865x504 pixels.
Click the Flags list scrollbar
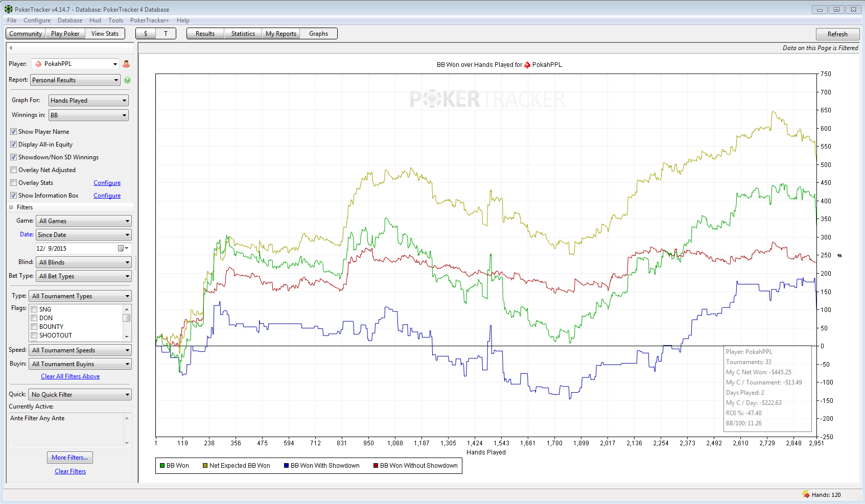point(127,323)
